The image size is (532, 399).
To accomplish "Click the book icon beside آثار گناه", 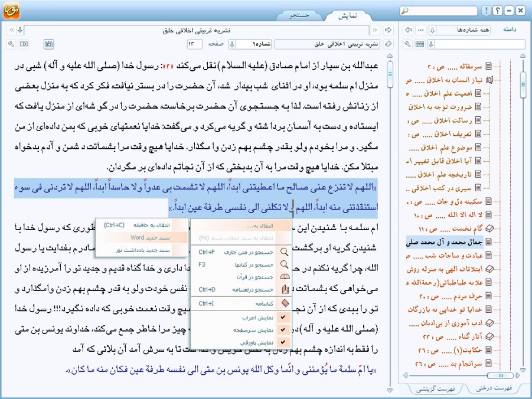I will 489,336.
